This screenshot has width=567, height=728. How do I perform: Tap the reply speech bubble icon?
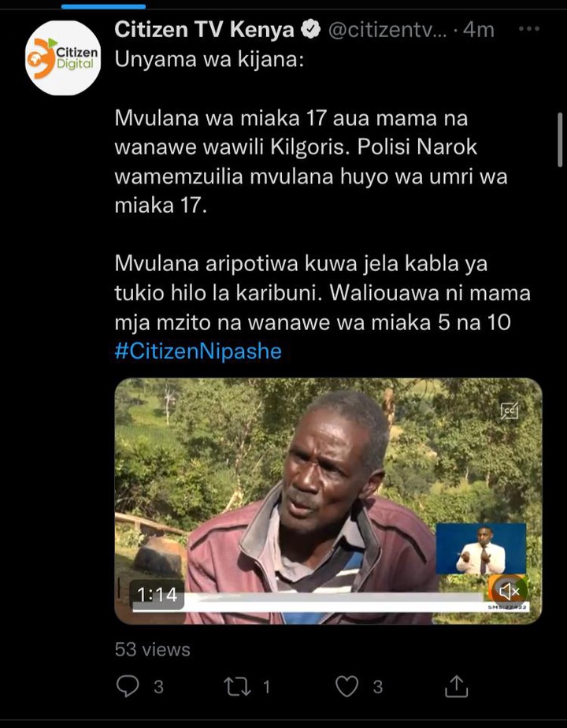point(127,686)
